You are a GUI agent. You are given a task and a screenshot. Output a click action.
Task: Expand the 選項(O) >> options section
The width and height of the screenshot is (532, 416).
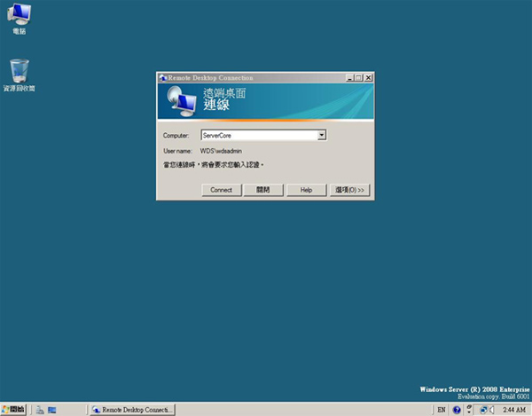click(351, 190)
